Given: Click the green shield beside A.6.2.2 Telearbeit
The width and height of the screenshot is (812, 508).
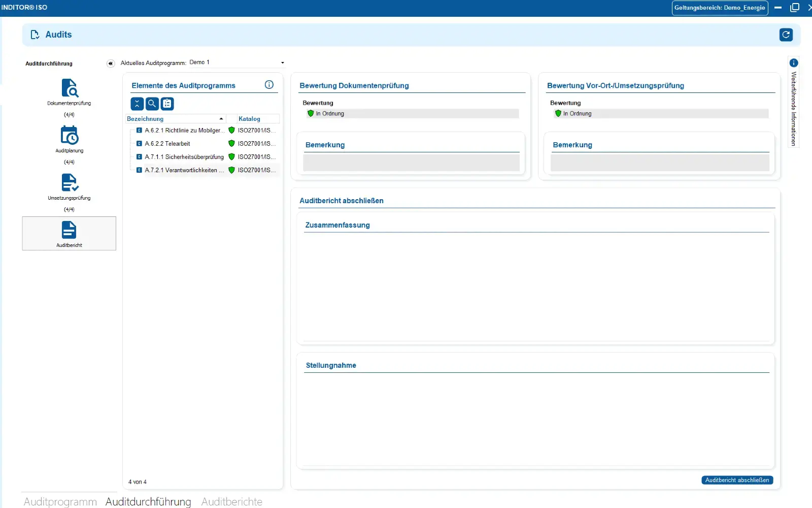Looking at the screenshot, I should [x=232, y=144].
